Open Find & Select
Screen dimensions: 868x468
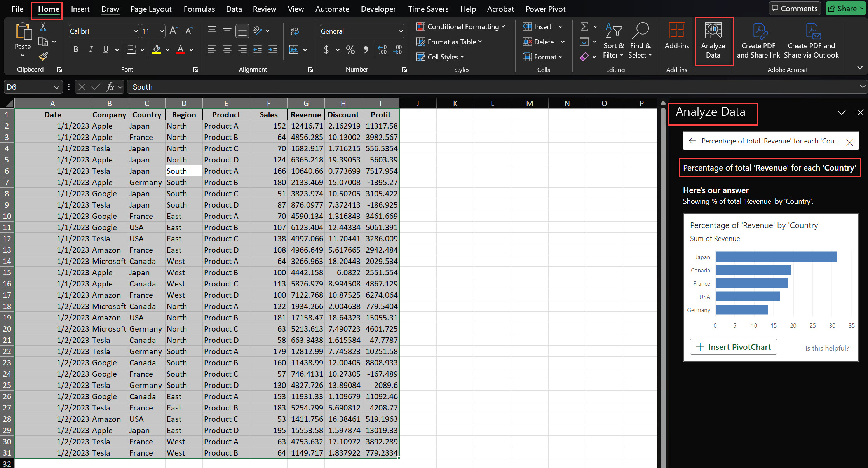click(x=640, y=41)
